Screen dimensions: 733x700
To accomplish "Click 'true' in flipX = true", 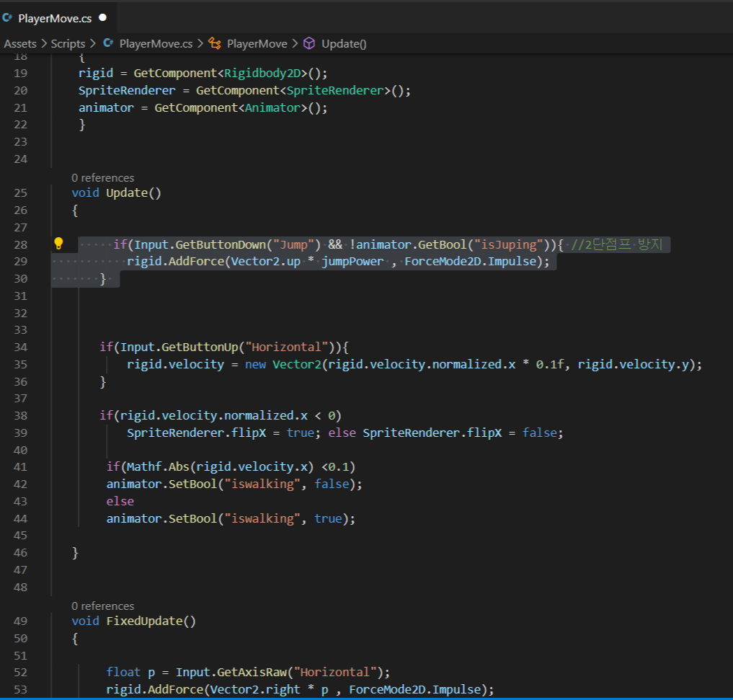I will click(300, 433).
